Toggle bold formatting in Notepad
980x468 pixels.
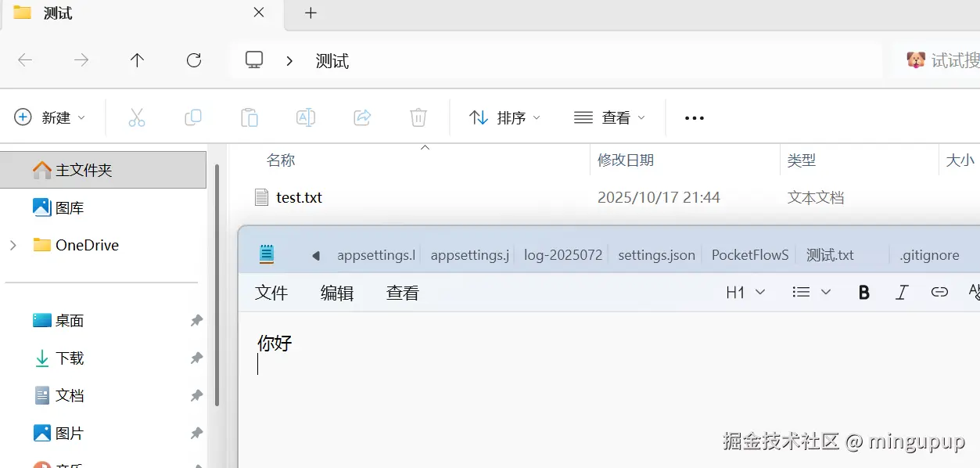coord(863,291)
